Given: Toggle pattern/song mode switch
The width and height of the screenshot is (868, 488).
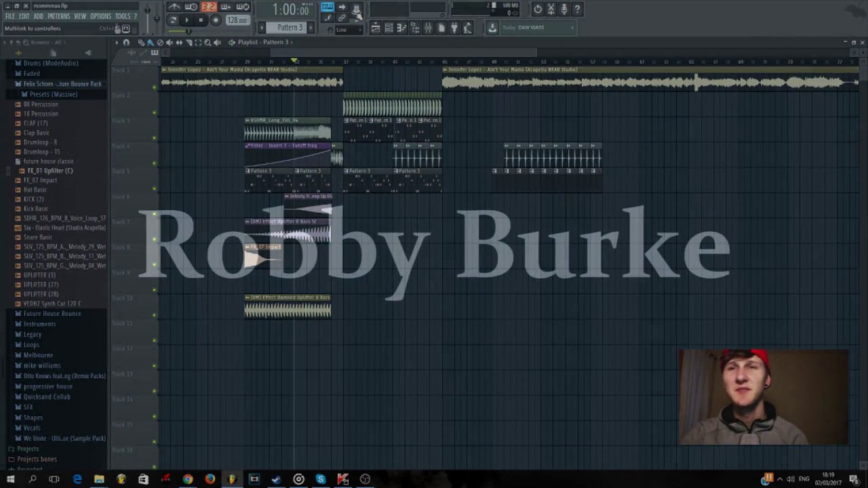Looking at the screenshot, I should click(x=173, y=20).
